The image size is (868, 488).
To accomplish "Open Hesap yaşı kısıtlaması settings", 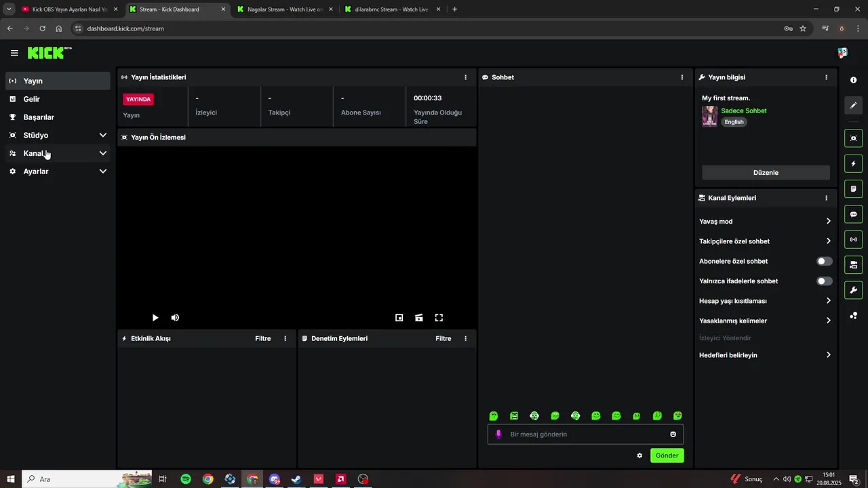I will [765, 301].
